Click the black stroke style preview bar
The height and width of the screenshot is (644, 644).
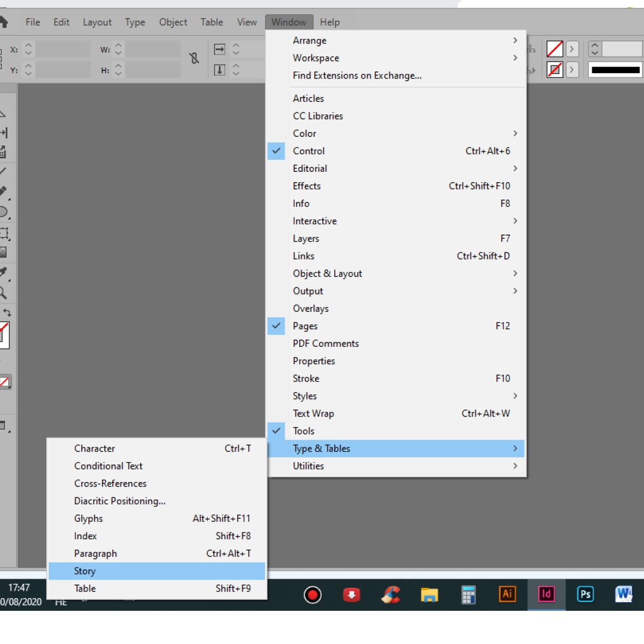615,69
